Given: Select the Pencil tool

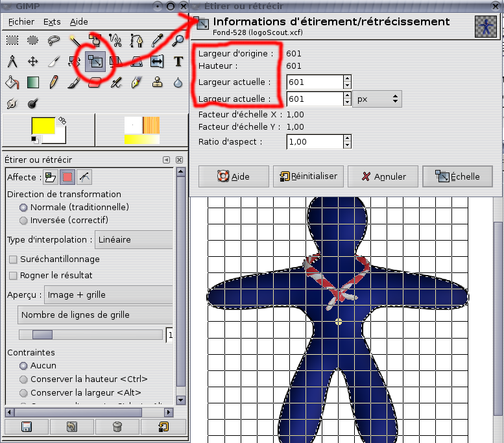Looking at the screenshot, I should click(53, 82).
